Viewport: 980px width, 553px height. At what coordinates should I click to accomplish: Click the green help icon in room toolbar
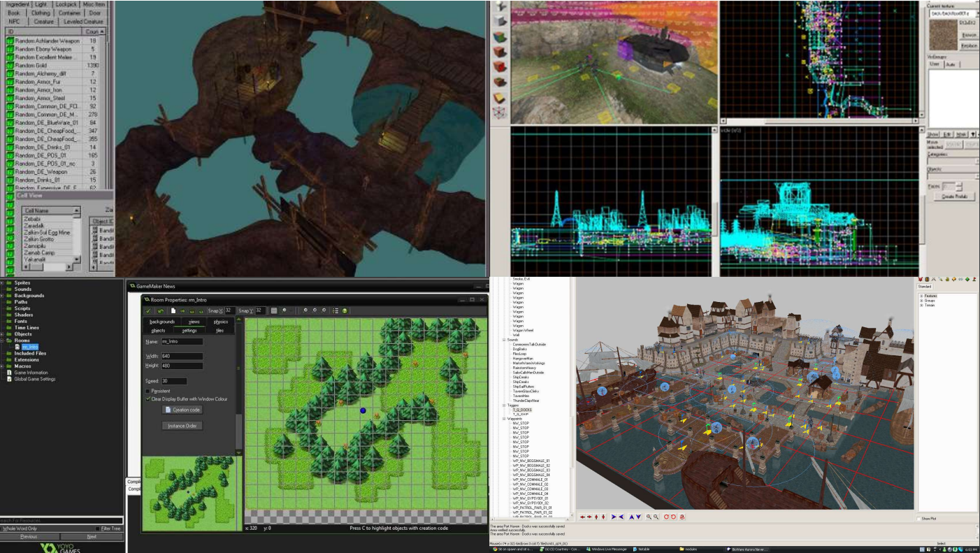click(345, 310)
